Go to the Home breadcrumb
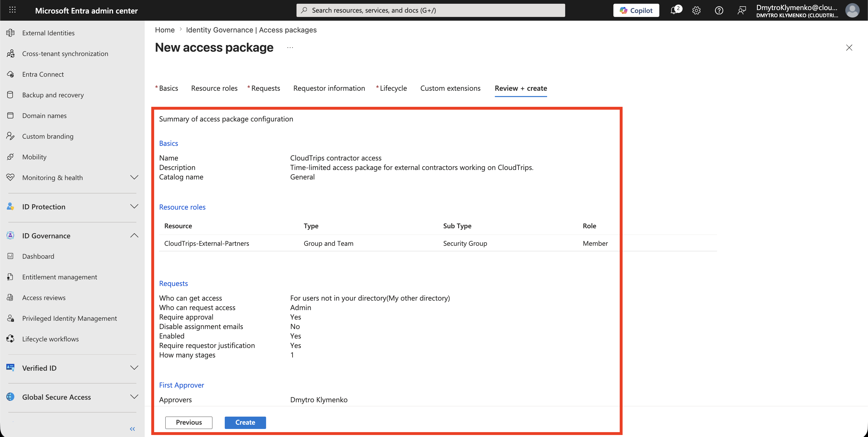This screenshot has height=437, width=868. tap(164, 30)
